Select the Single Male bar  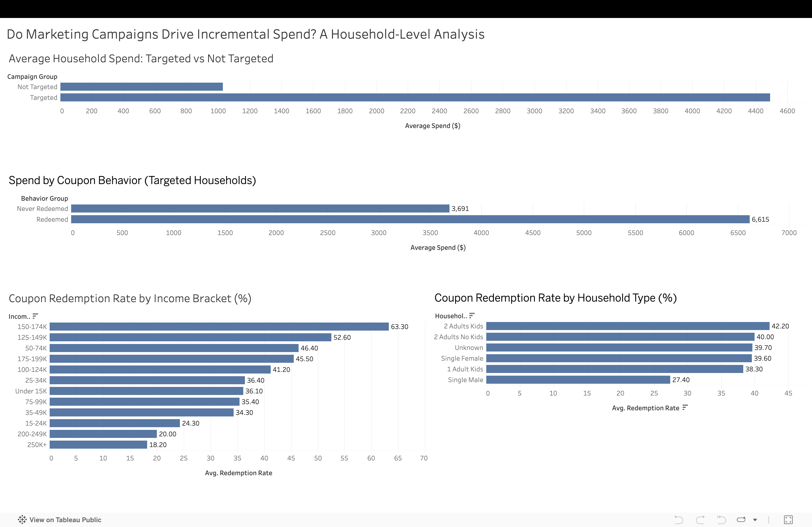click(x=578, y=380)
